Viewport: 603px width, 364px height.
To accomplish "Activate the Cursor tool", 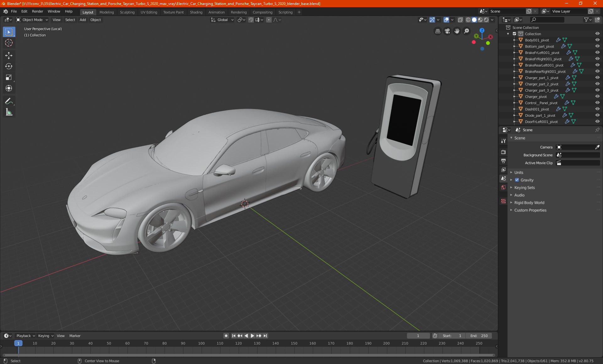I will pyautogui.click(x=9, y=43).
